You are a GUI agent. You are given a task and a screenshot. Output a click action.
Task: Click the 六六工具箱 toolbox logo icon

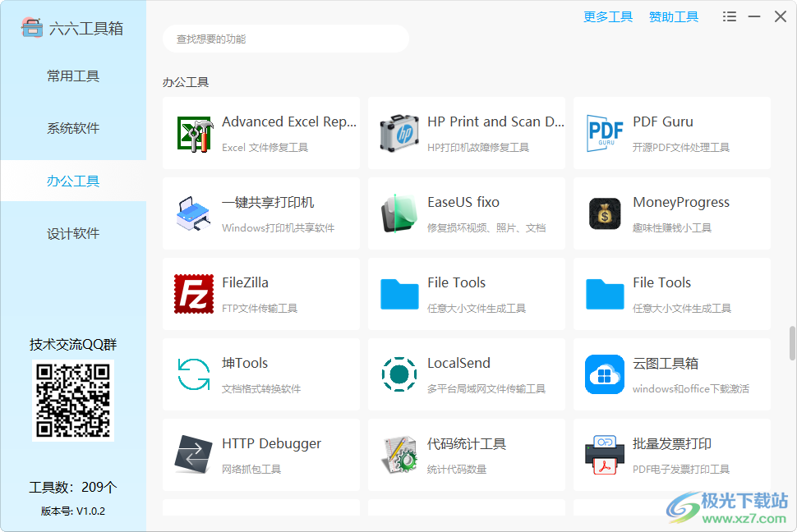(x=31, y=28)
